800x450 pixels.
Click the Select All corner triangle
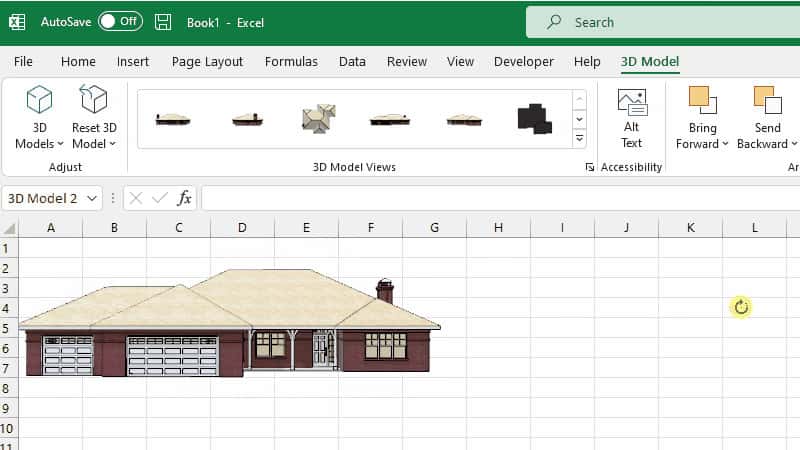click(x=9, y=228)
